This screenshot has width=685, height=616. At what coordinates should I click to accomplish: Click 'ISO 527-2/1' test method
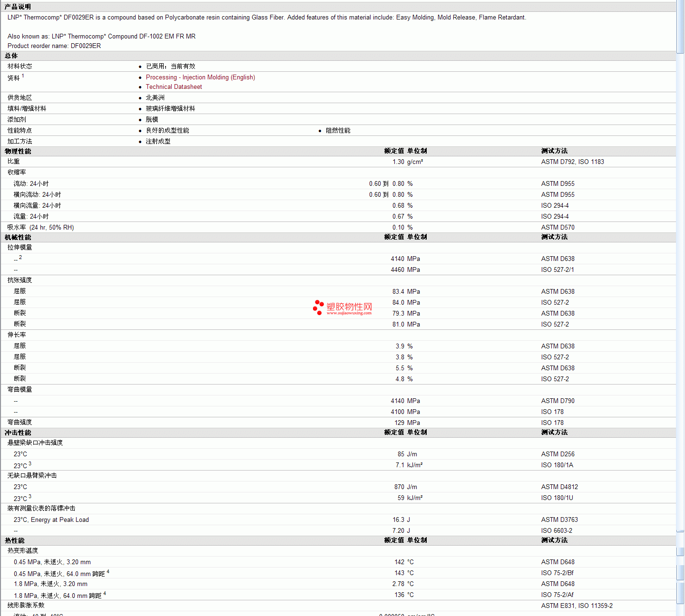[558, 270]
